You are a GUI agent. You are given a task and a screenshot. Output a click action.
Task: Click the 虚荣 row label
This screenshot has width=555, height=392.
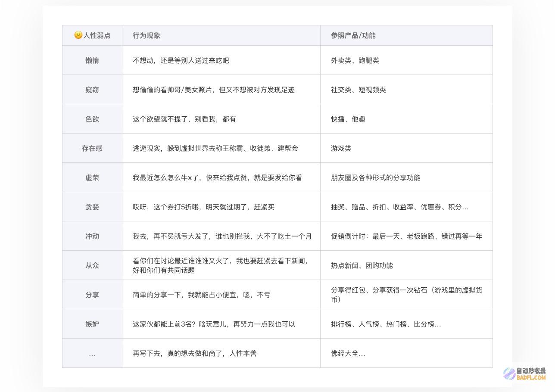(x=92, y=177)
